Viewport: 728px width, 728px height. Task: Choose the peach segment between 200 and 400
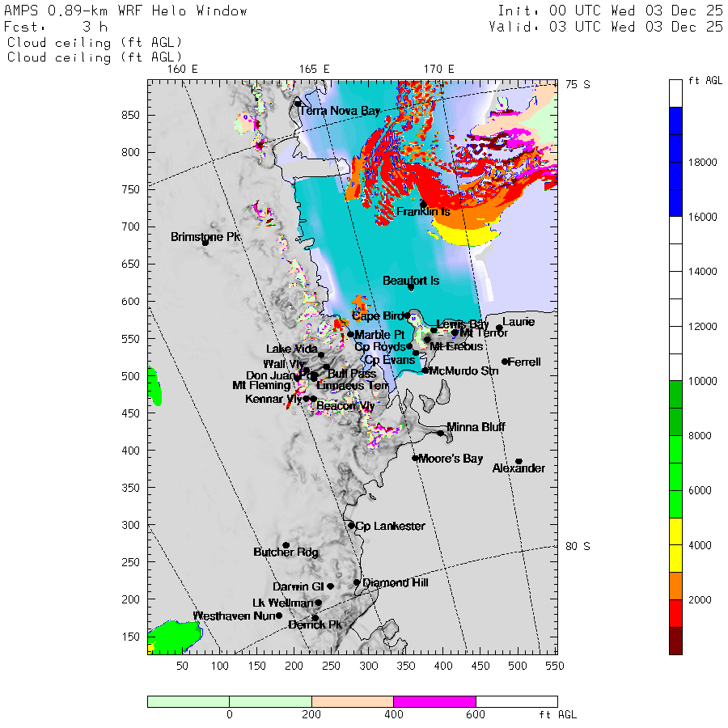(353, 701)
